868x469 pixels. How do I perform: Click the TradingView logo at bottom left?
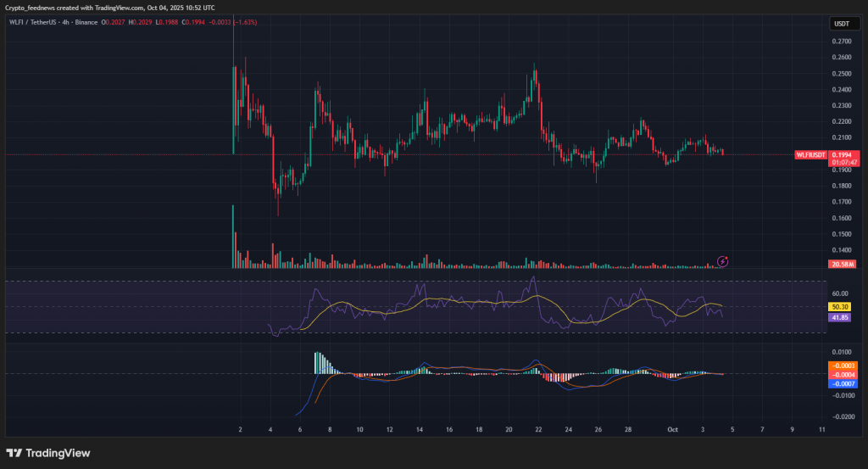click(x=48, y=453)
